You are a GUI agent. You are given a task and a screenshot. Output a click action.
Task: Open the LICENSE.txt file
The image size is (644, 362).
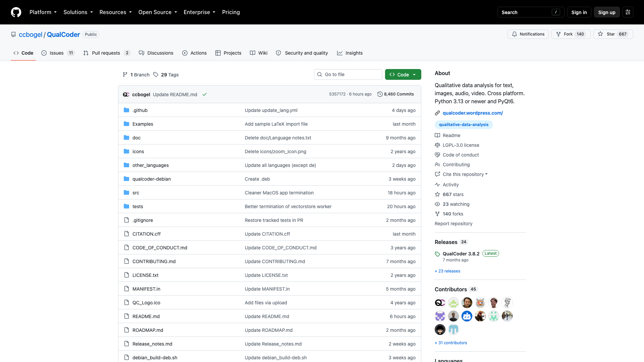[x=145, y=275]
